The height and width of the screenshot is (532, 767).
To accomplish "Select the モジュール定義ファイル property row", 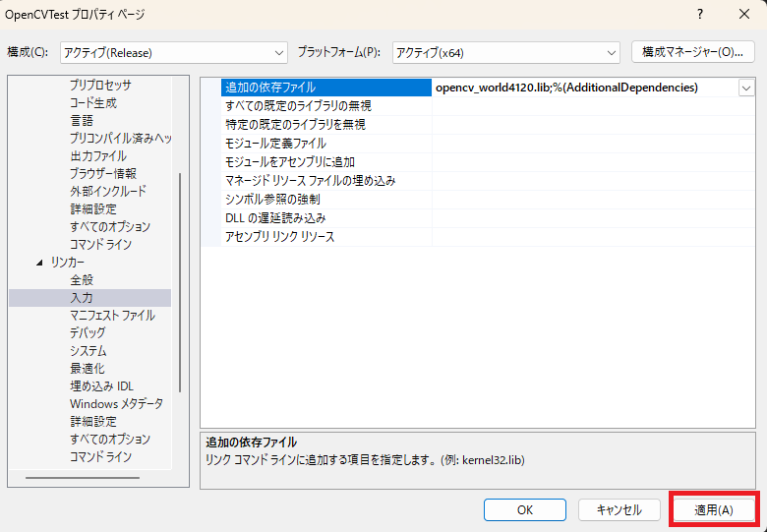I will (275, 144).
